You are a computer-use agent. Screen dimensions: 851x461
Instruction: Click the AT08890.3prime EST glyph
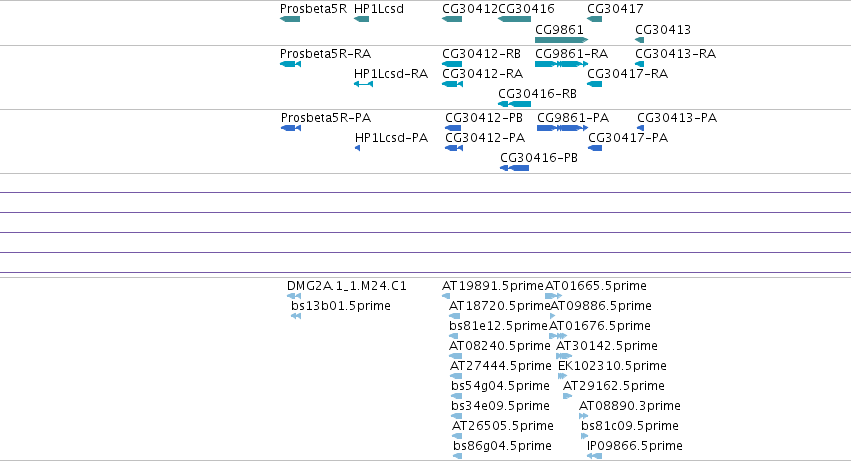[583, 416]
